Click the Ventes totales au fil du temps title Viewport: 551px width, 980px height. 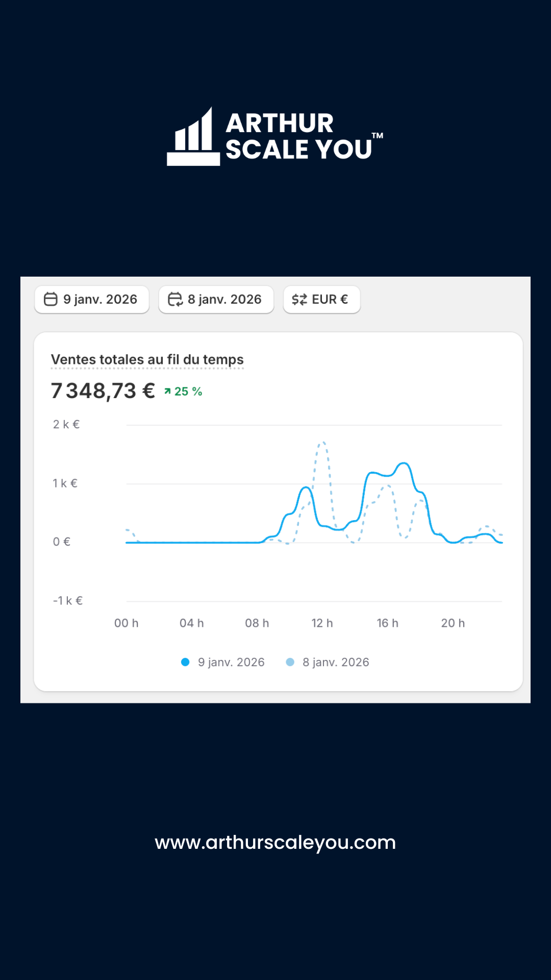pyautogui.click(x=147, y=360)
